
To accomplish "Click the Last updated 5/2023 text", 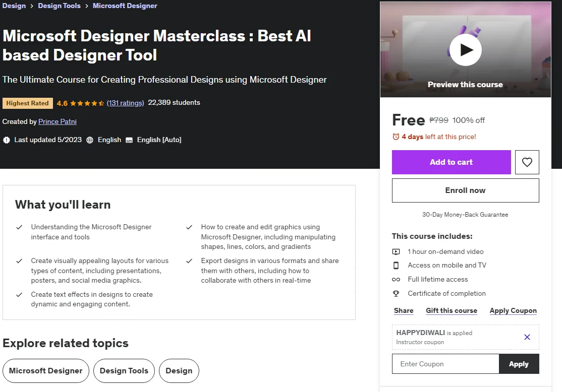I will [x=48, y=140].
